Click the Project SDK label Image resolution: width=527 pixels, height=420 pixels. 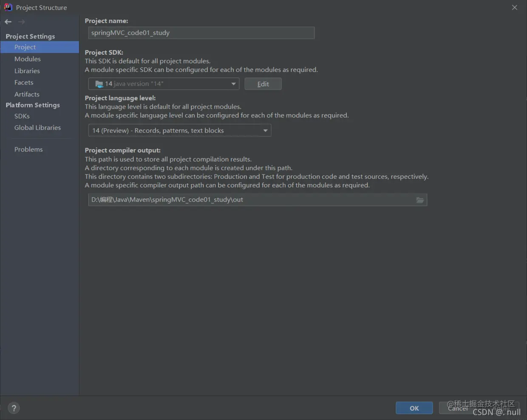[104, 52]
